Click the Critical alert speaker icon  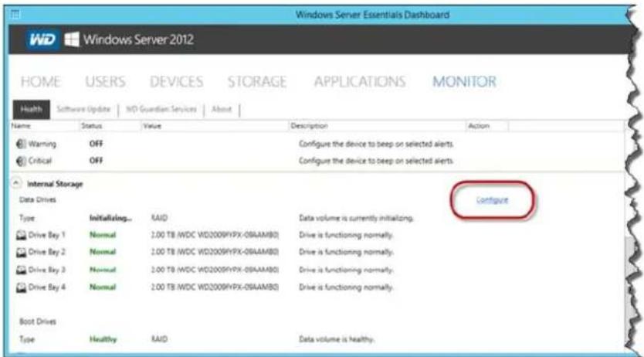[x=21, y=161]
